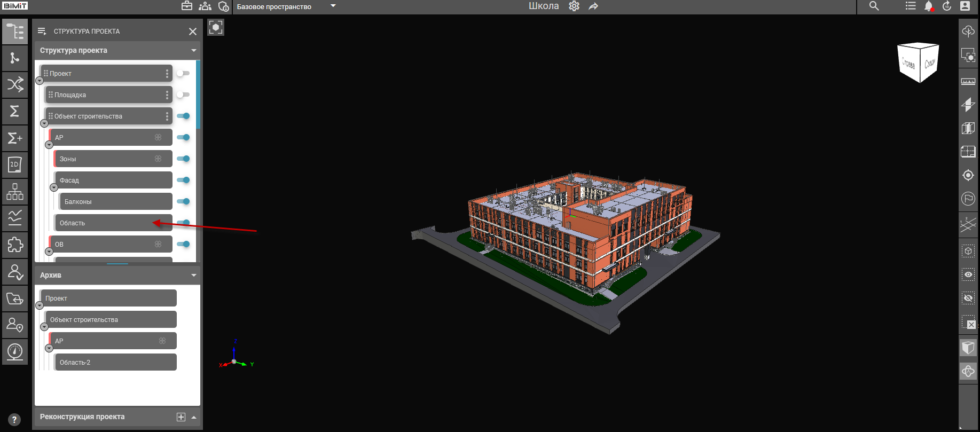
Task: Enable visibility toggle for Проект
Action: click(x=183, y=73)
